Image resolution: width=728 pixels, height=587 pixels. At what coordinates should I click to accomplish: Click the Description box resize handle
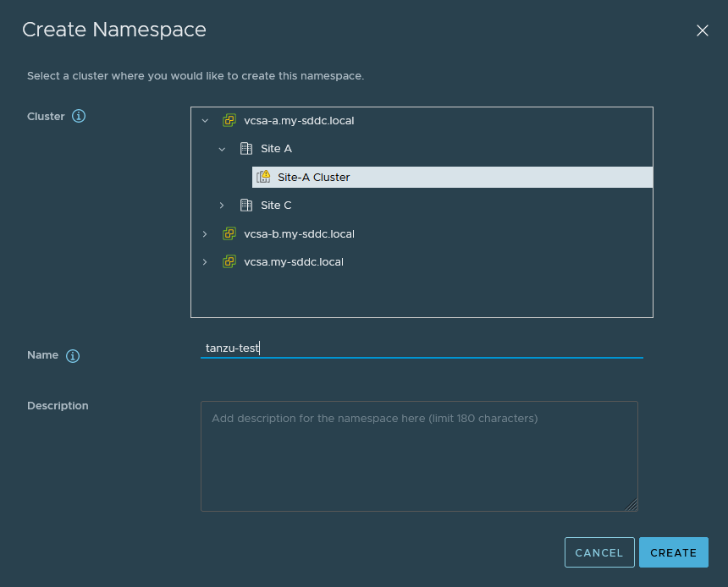(x=631, y=505)
